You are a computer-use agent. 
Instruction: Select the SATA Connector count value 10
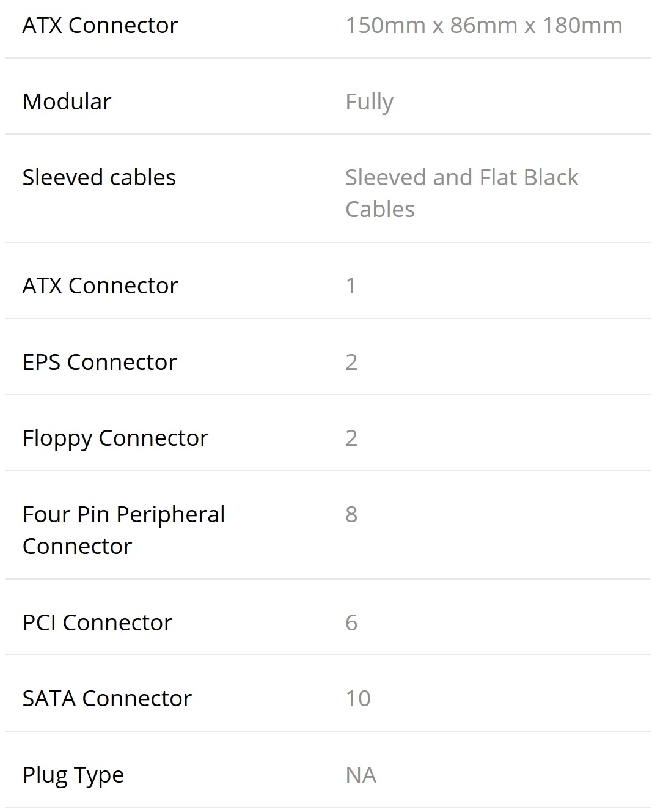(x=358, y=698)
